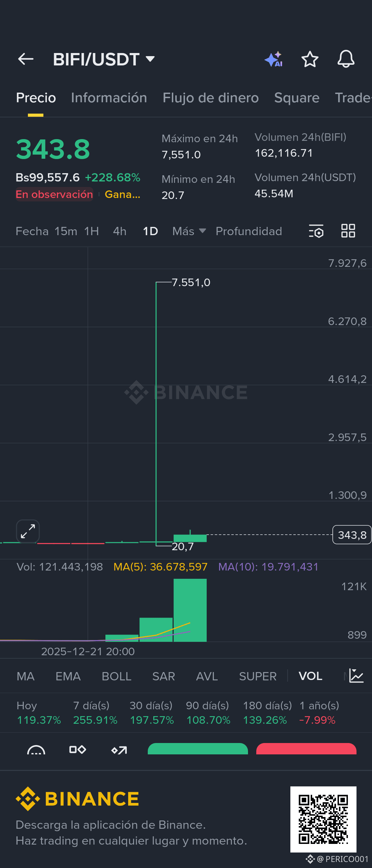The height and width of the screenshot is (868, 372).
Task: Expand chart to fullscreen
Action: click(x=28, y=531)
